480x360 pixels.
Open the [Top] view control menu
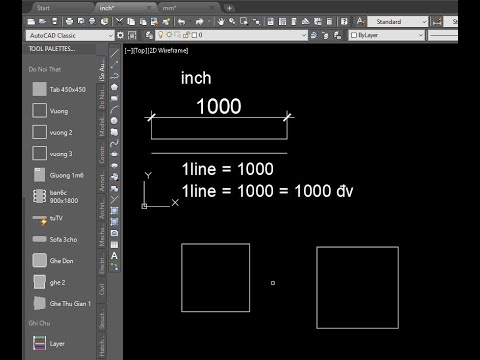click(x=140, y=51)
